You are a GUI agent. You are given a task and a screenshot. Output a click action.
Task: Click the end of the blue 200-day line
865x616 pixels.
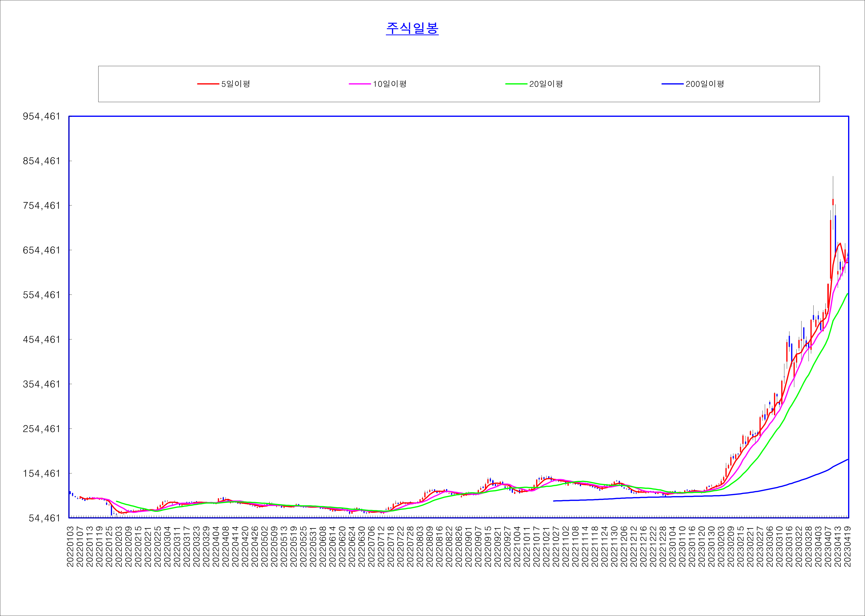tap(848, 459)
